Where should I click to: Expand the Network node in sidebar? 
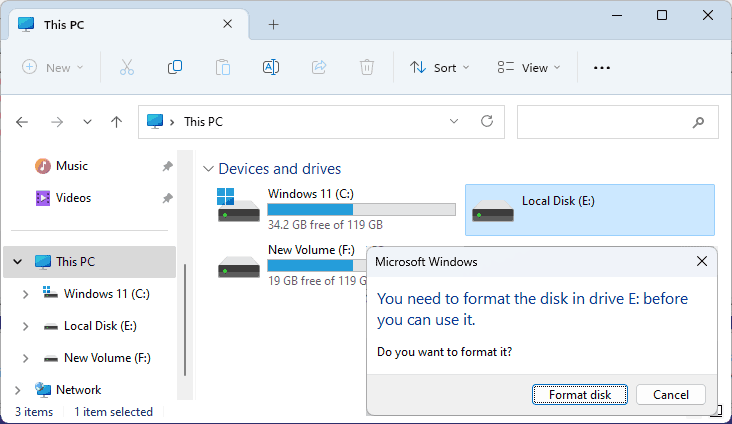[17, 390]
